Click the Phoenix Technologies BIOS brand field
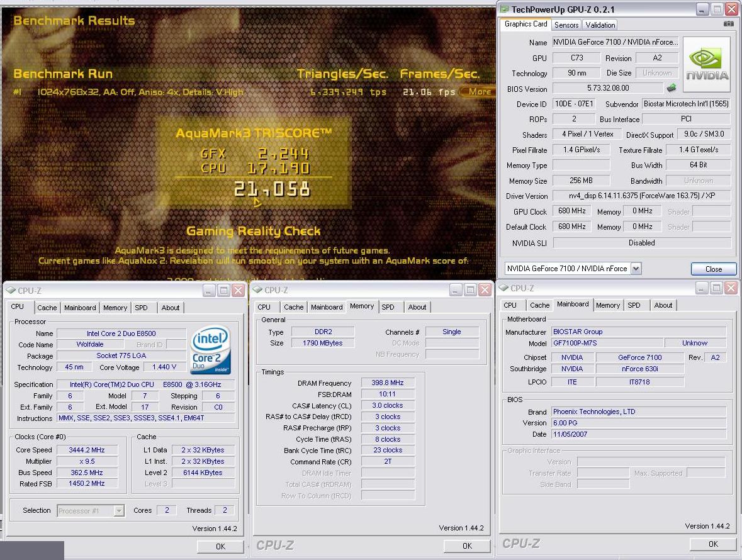Screen dimensions: 742x560 pos(639,412)
